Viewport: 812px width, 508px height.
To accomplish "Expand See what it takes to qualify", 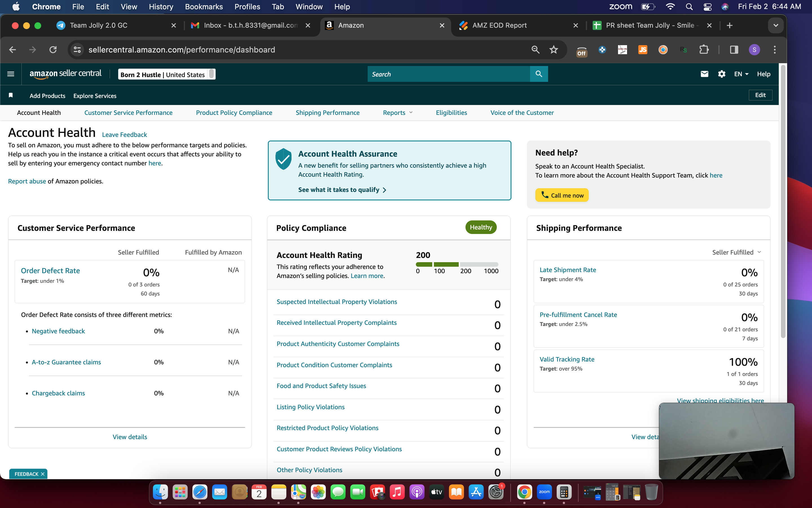I will tap(342, 190).
